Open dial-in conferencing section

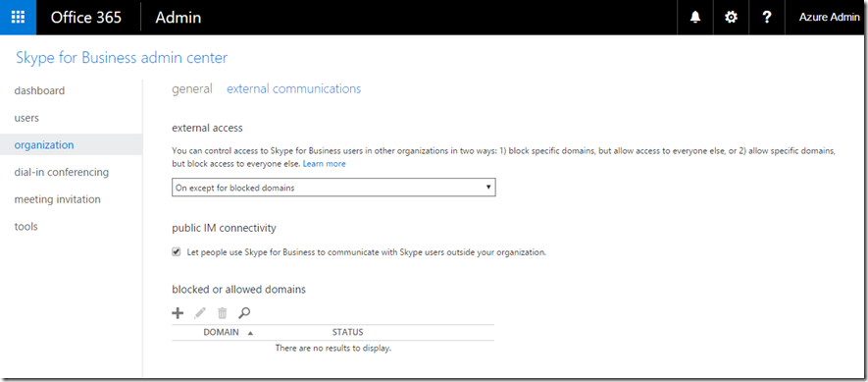click(62, 172)
